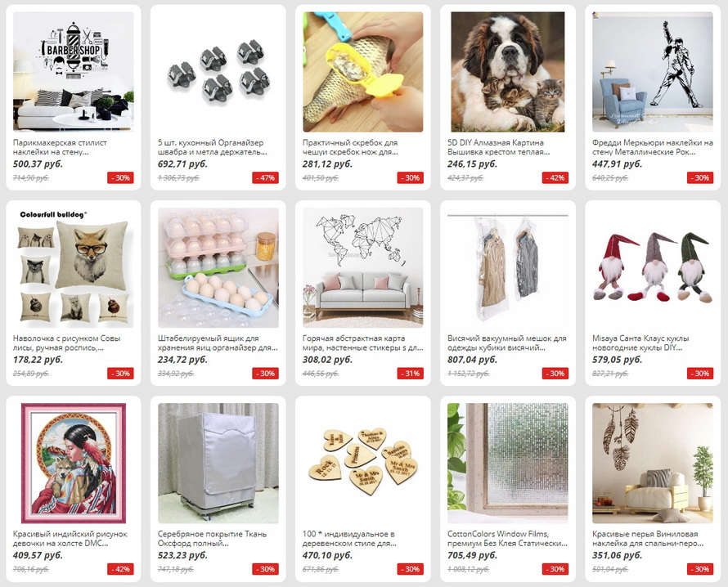
Task: Open the abstract world map sticker image
Action: pos(363,267)
